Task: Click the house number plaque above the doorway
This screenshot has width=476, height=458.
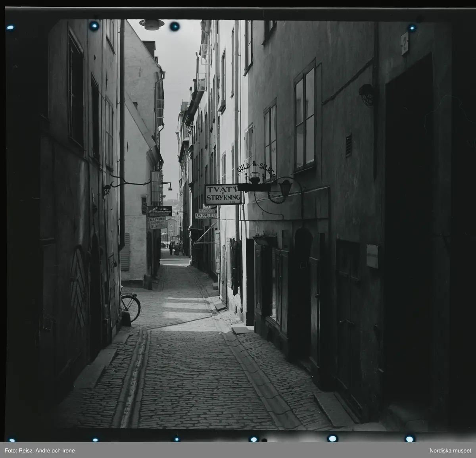Action: pyautogui.click(x=404, y=43)
